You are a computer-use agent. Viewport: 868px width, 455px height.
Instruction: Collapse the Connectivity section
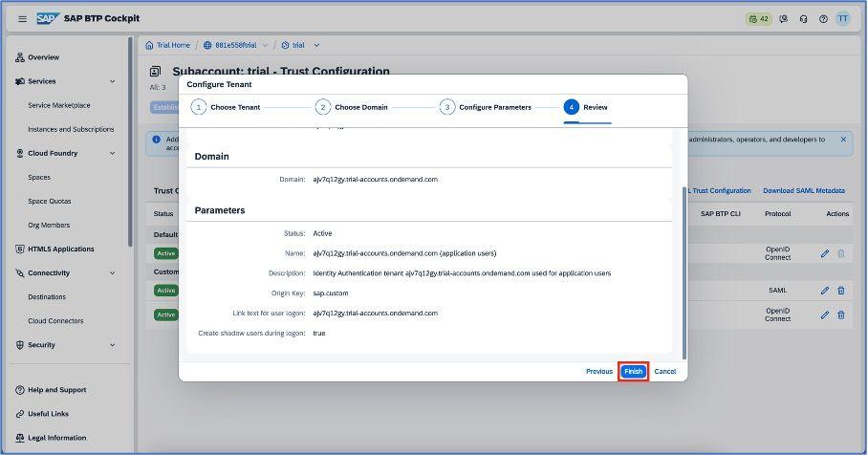(x=113, y=272)
